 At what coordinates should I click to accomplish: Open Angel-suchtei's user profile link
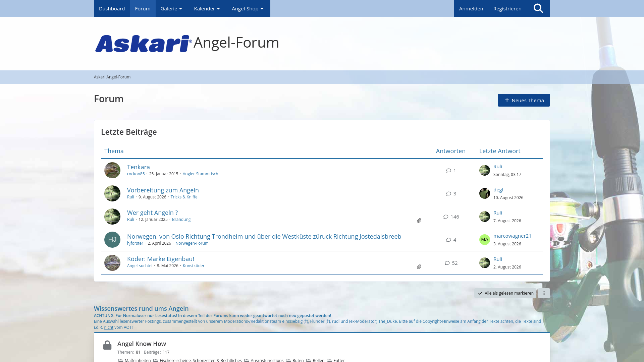click(x=140, y=265)
